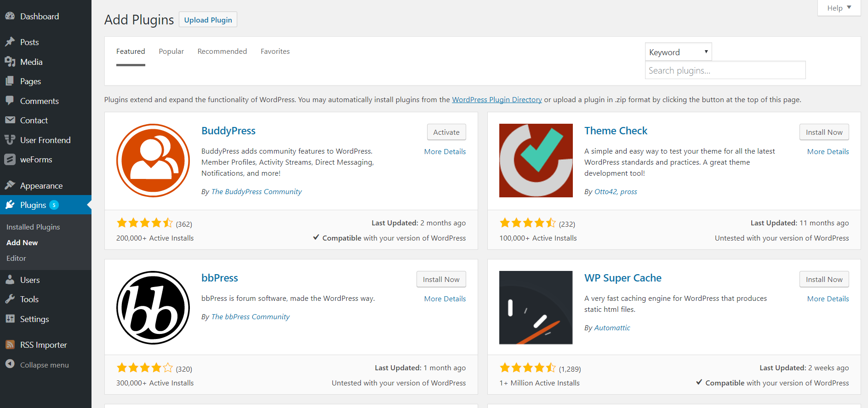Open More Details for bbPress
Screen dimensions: 868x408
pos(445,299)
